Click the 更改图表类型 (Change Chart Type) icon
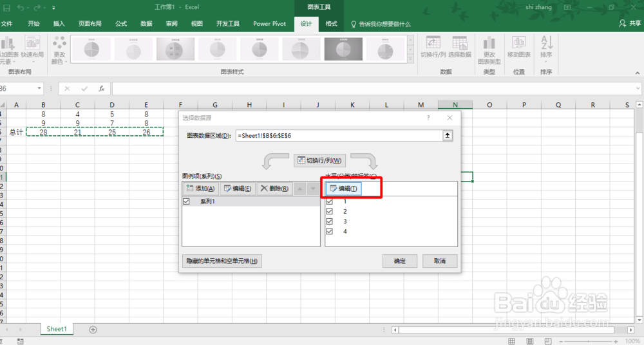The height and width of the screenshot is (345, 644). point(489,50)
